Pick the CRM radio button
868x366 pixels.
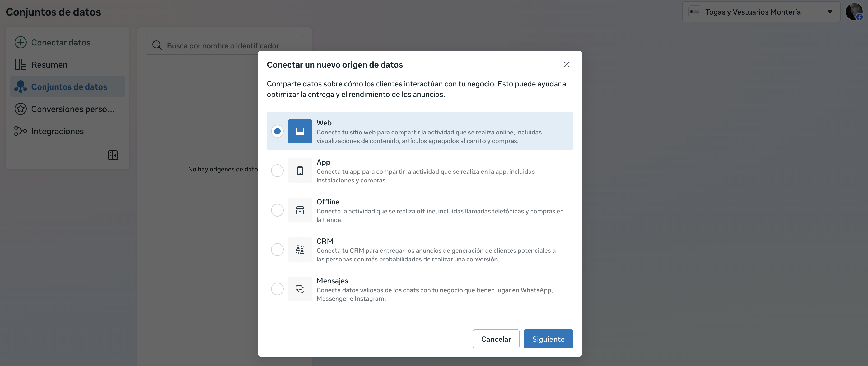pos(277,250)
